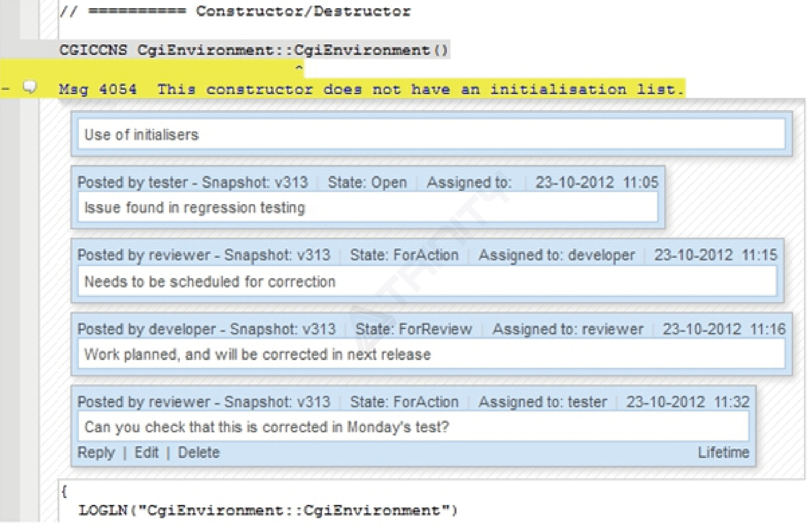Click the 'Use of initialisers' title field
Viewport: 812px width, 529px height.
click(431, 135)
